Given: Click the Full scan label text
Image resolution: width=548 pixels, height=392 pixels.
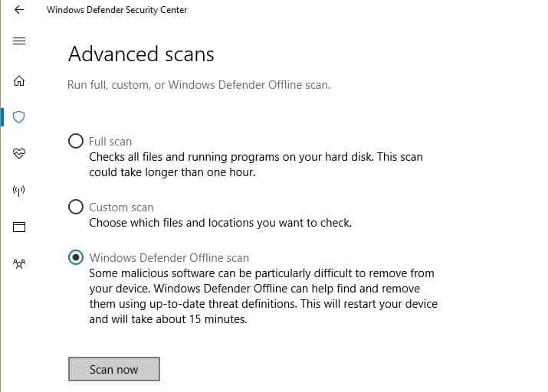Looking at the screenshot, I should pyautogui.click(x=110, y=142).
